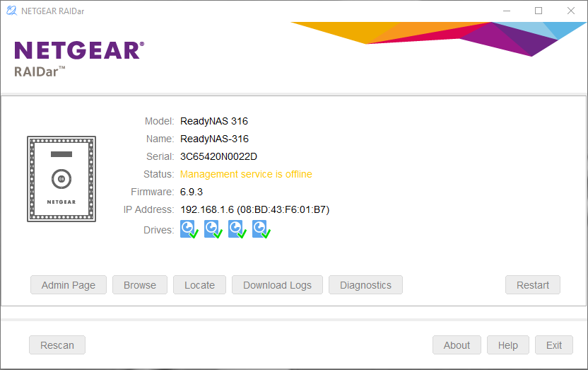Open Help

point(507,345)
